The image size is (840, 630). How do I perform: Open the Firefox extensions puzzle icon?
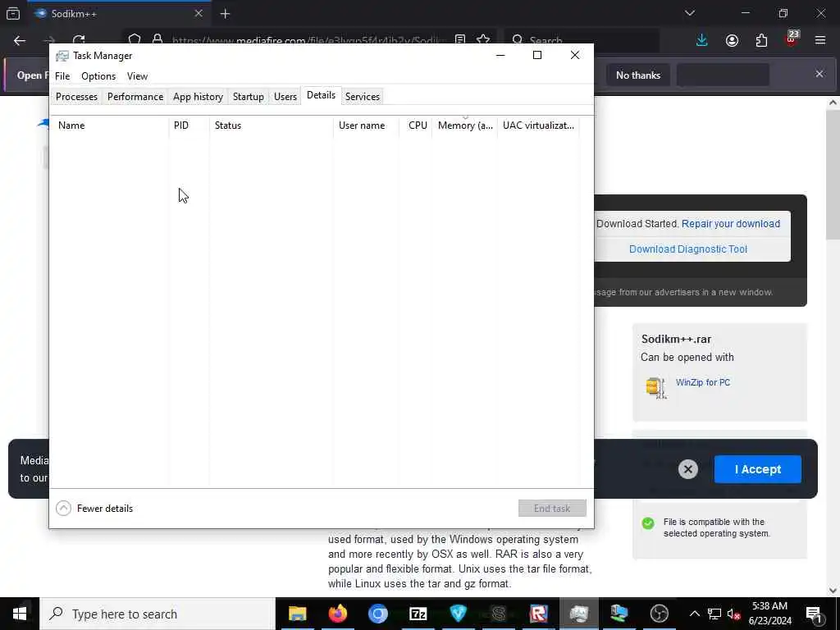(x=761, y=40)
